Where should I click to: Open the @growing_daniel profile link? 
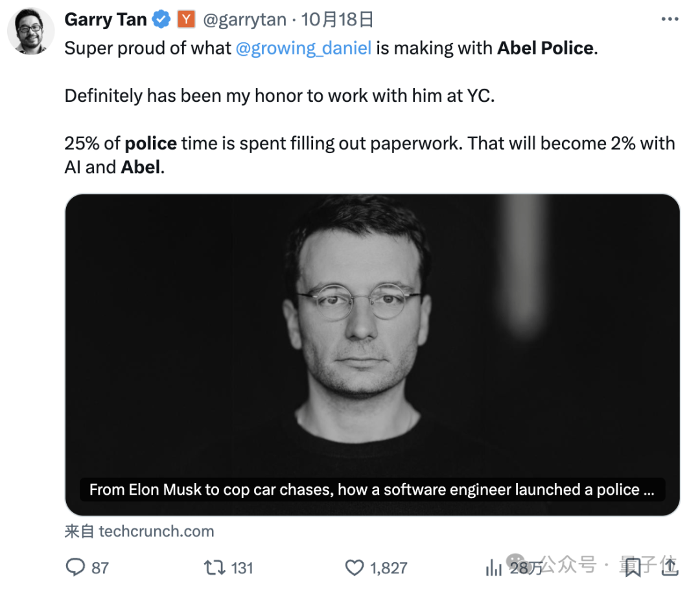point(305,47)
